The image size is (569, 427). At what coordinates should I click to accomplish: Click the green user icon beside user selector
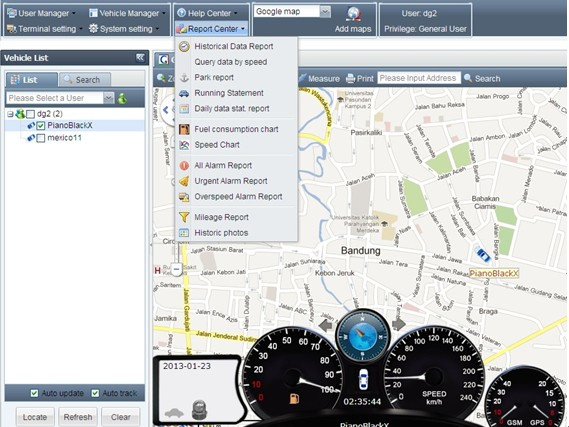(x=122, y=98)
